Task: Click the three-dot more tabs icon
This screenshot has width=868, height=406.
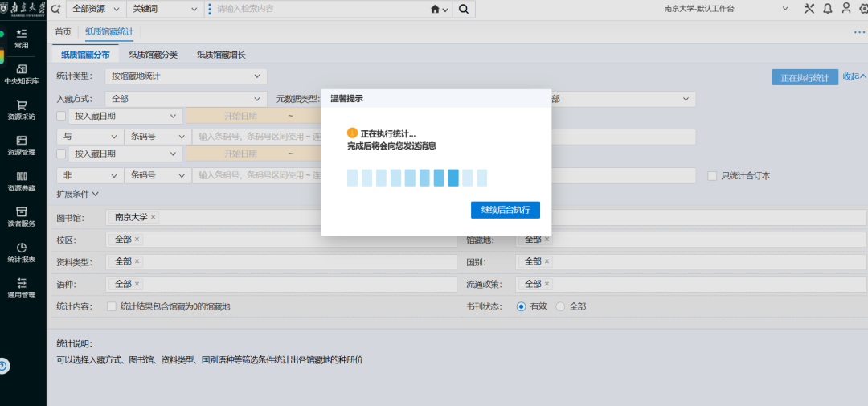Action: tap(859, 32)
